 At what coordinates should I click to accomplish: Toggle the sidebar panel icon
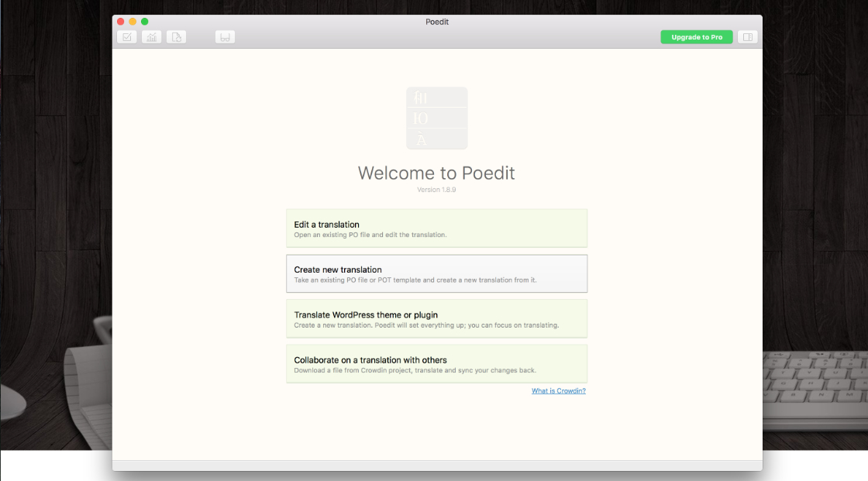pos(748,37)
